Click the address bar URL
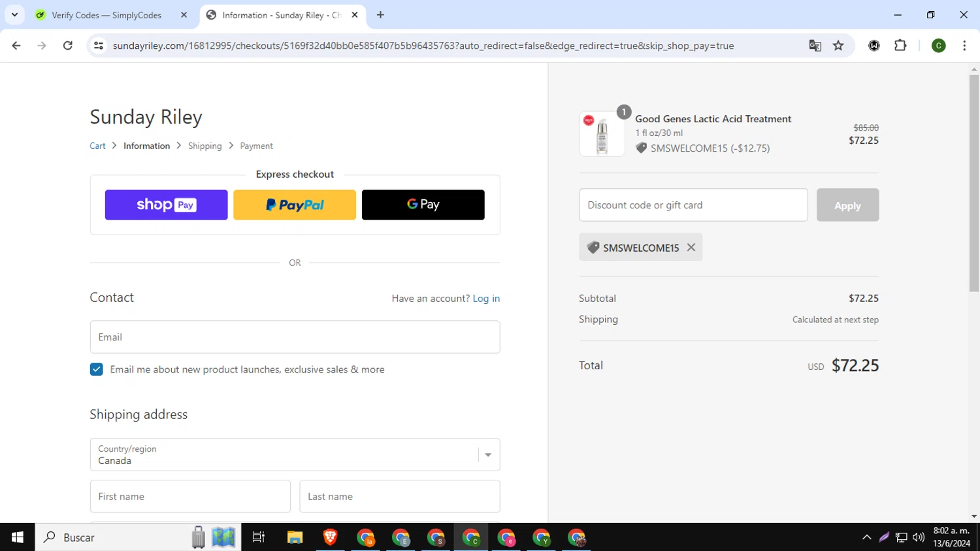 [423, 46]
